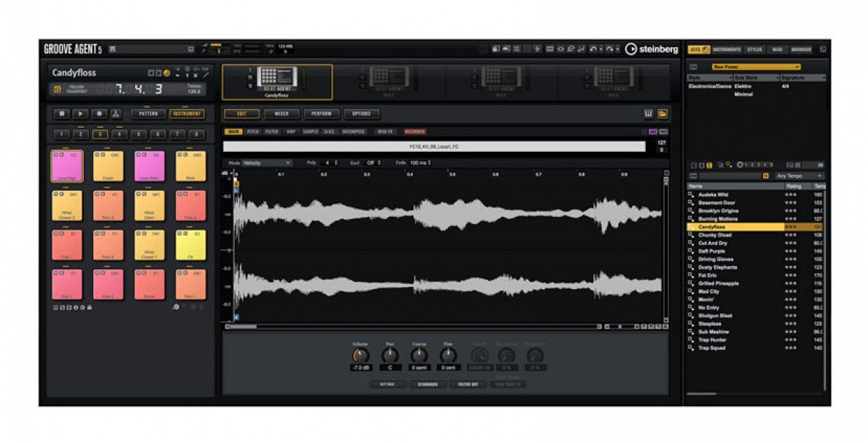The height and width of the screenshot is (443, 868).
Task: Click the yellow folder icon near Options
Action: point(663,113)
